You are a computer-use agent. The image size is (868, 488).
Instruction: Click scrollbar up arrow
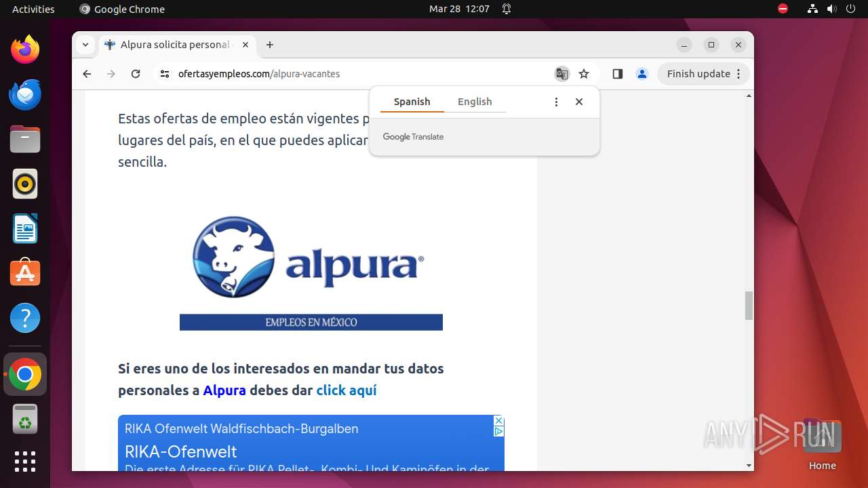(749, 96)
